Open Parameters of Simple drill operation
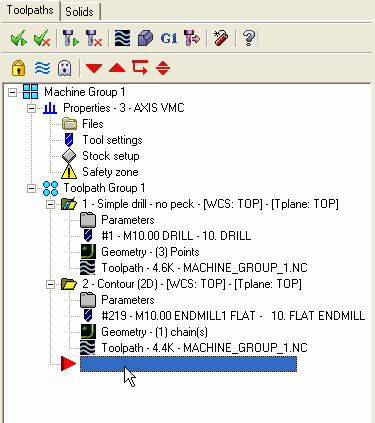The image size is (375, 423). click(x=128, y=220)
